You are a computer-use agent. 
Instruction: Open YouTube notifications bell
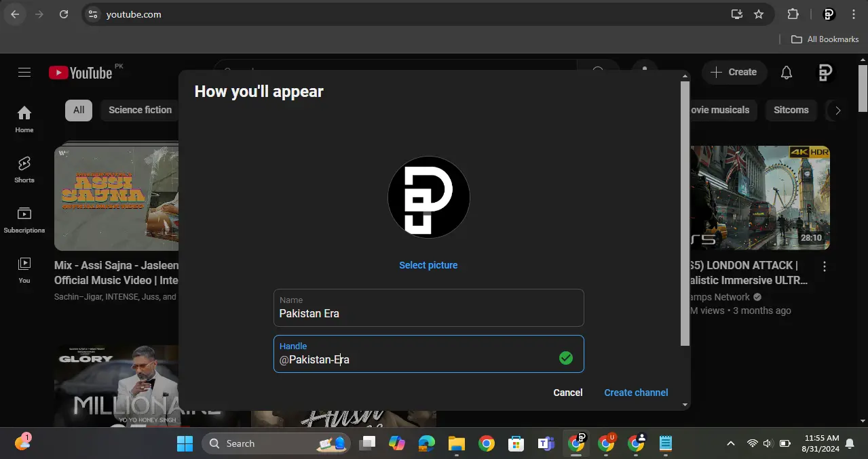click(787, 73)
